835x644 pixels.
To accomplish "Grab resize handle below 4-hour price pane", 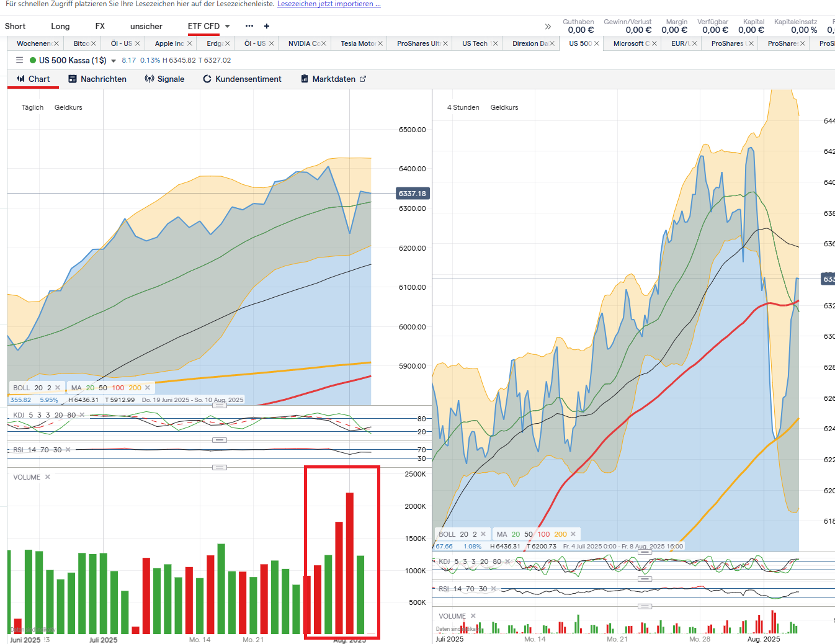I will tap(645, 552).
